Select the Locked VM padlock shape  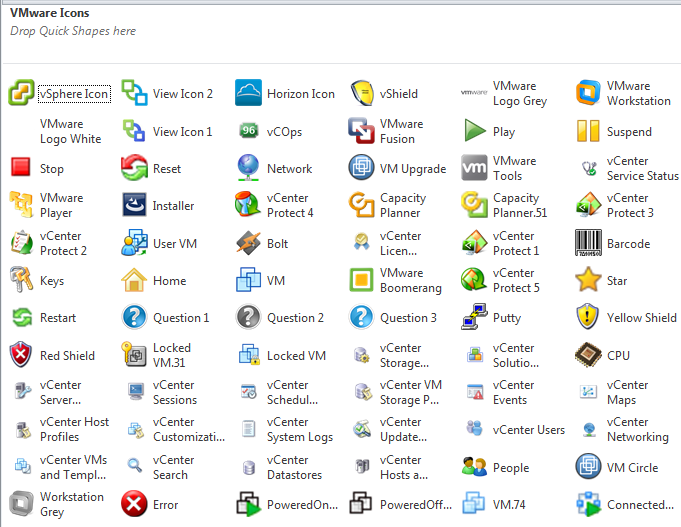coord(249,355)
